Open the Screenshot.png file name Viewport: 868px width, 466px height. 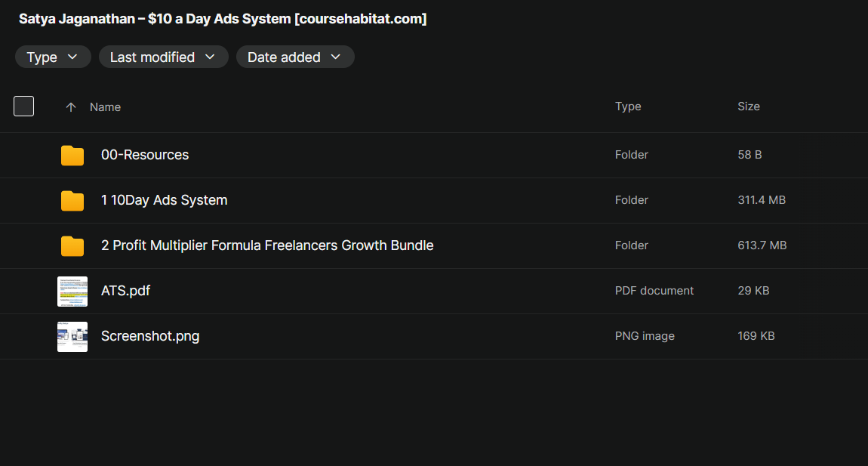(x=150, y=336)
